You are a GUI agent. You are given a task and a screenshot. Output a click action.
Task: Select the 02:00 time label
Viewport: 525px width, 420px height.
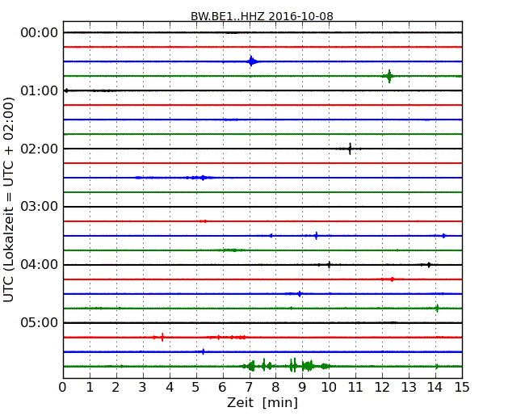tap(40, 149)
